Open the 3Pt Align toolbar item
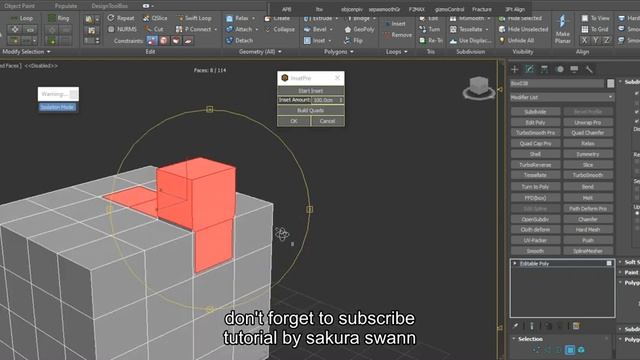Image resolution: width=640 pixels, height=360 pixels. tap(515, 9)
